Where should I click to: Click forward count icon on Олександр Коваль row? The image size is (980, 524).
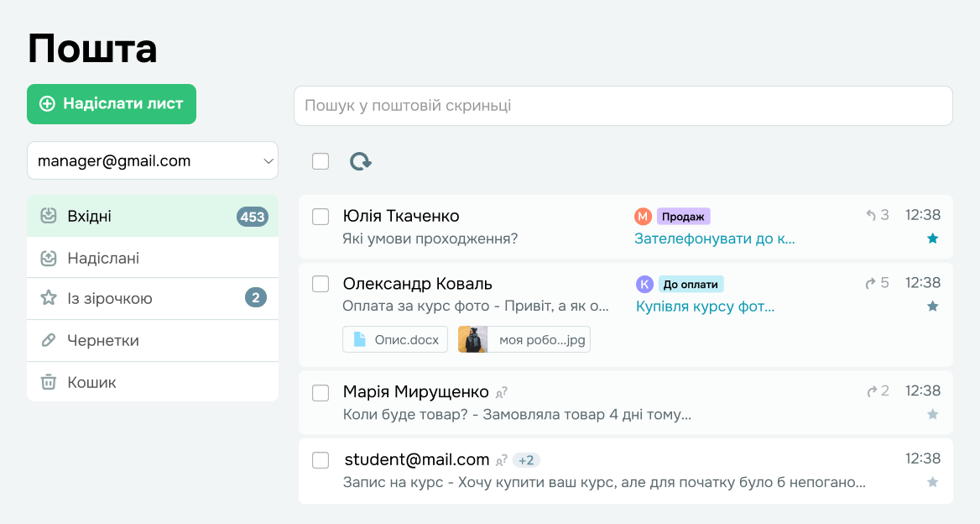871,283
